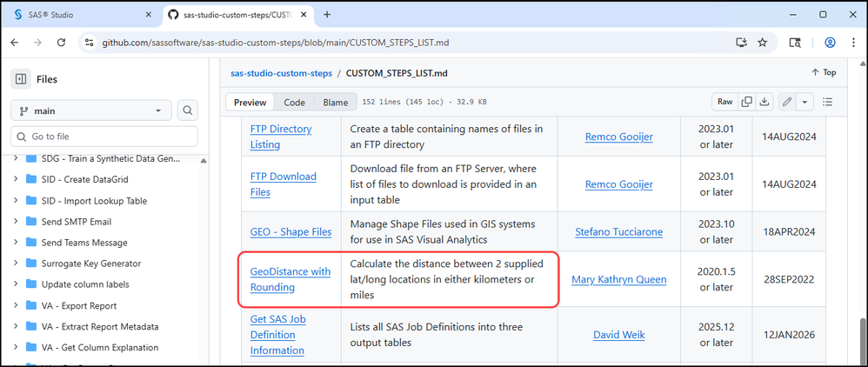The height and width of the screenshot is (367, 868).
Task: Copy raw file contents icon
Action: pyautogui.click(x=747, y=102)
